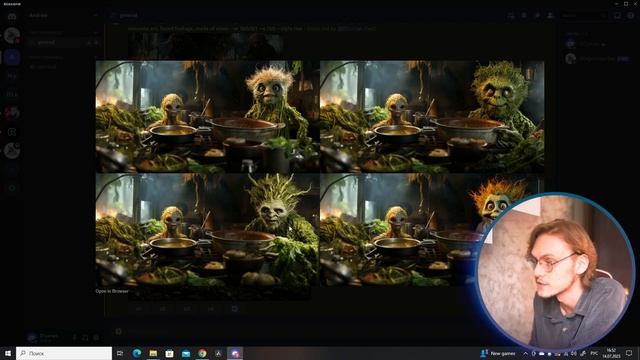Open the Windows notification center
The height and width of the screenshot is (360, 640).
coord(629,353)
